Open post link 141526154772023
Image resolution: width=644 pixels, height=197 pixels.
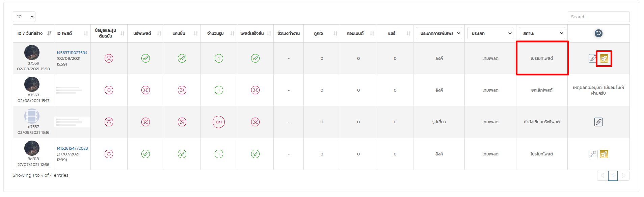point(72,148)
